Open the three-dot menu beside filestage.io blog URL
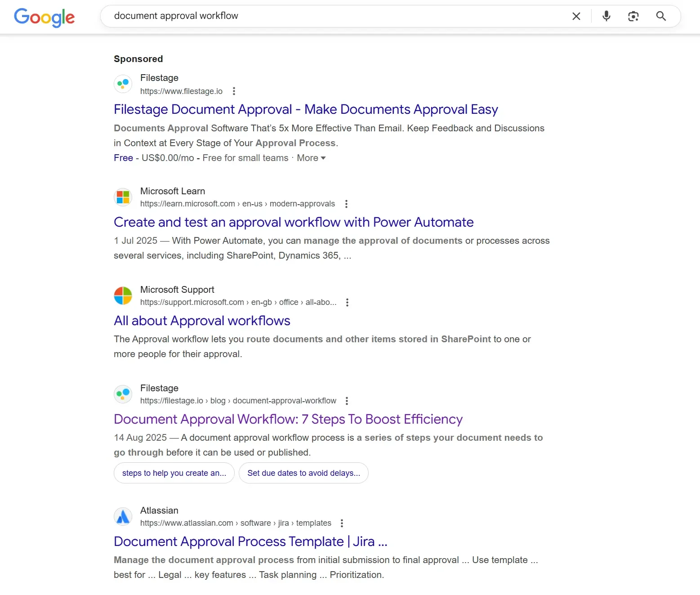 point(347,401)
